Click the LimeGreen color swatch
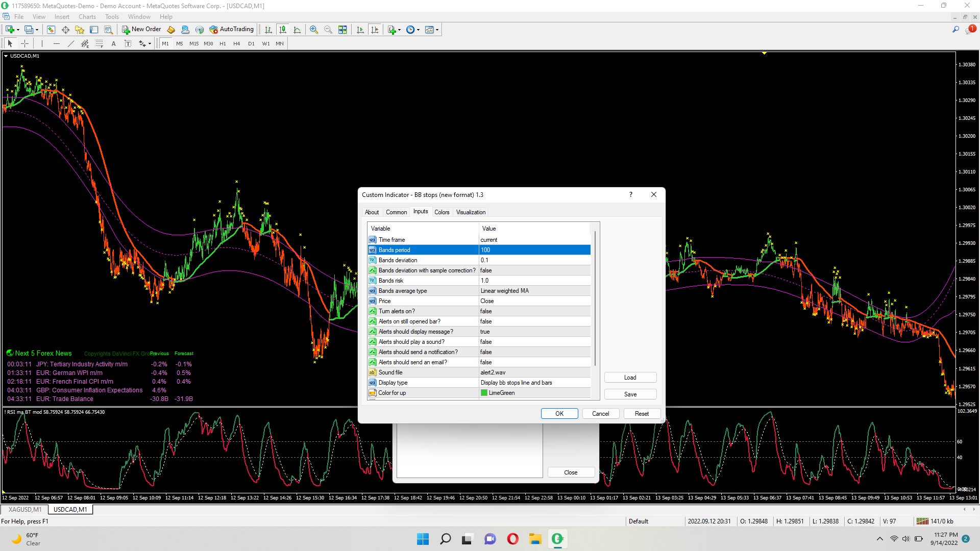Image resolution: width=980 pixels, height=551 pixels. 484,393
